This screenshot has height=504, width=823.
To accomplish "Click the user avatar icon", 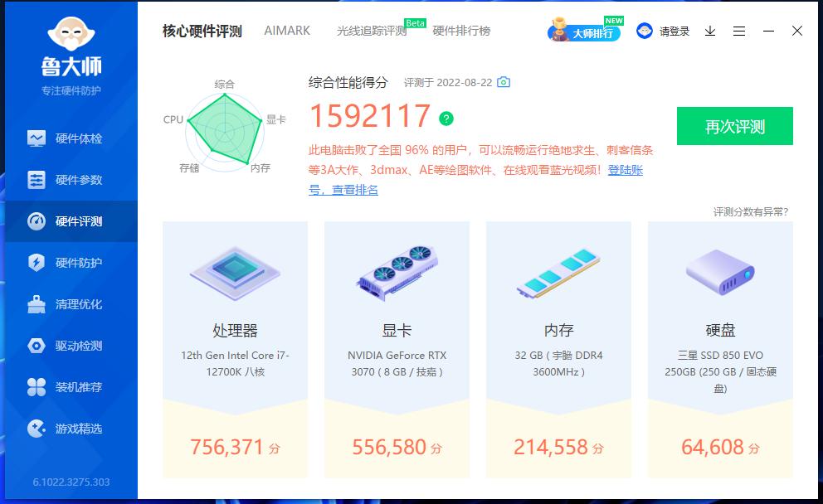I will 644,31.
